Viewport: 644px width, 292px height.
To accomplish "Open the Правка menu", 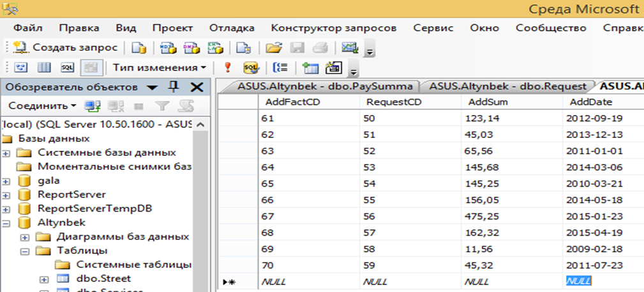I will 79,28.
